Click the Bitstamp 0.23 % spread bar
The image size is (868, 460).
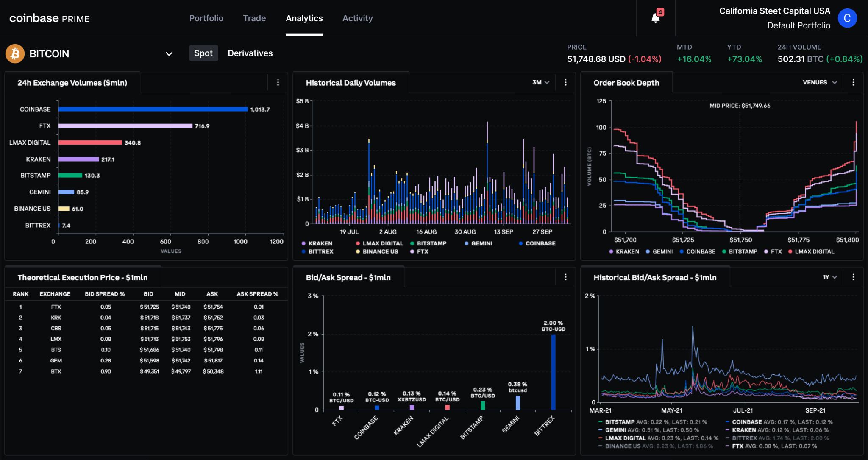(x=483, y=406)
